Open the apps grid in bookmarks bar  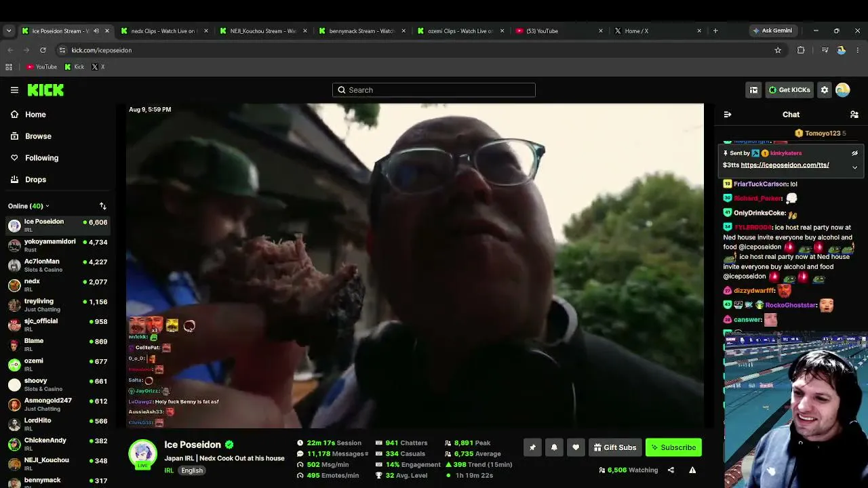pos(9,66)
